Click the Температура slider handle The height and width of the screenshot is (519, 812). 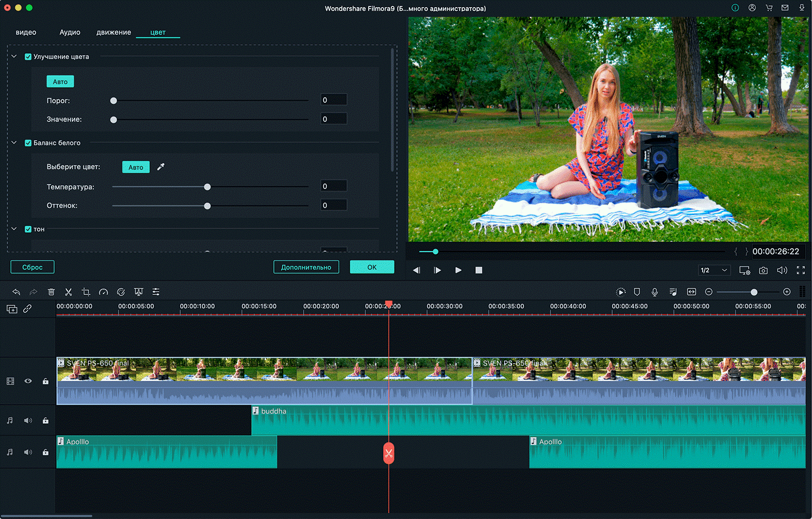[x=207, y=187]
